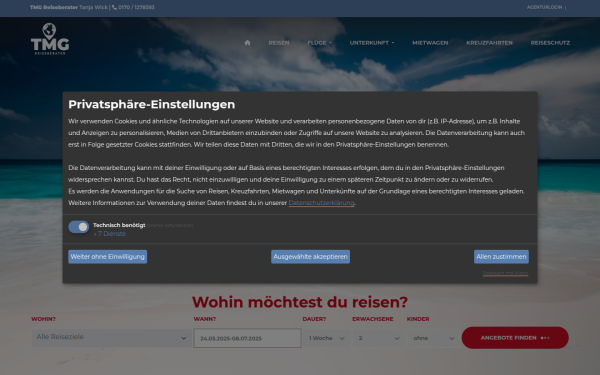Expand the Flüge navigation dropdown
The width and height of the screenshot is (600, 375).
point(320,43)
